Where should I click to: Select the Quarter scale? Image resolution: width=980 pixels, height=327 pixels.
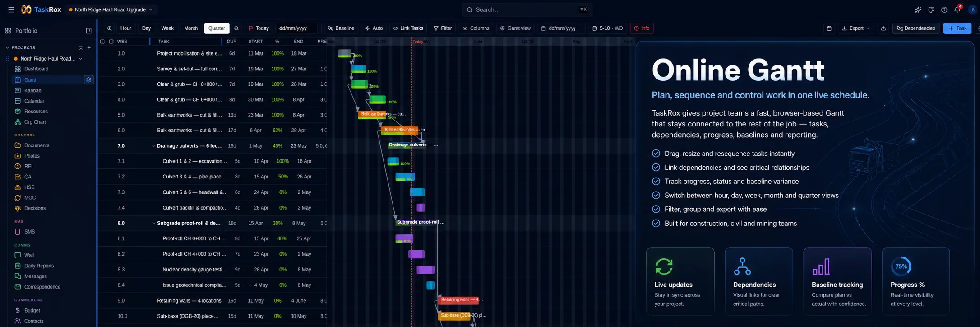tap(217, 28)
